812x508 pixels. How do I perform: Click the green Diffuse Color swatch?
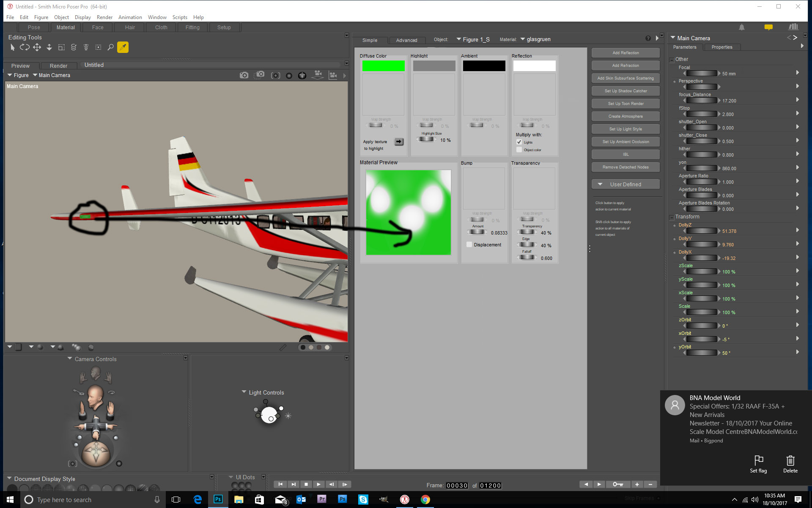click(383, 66)
